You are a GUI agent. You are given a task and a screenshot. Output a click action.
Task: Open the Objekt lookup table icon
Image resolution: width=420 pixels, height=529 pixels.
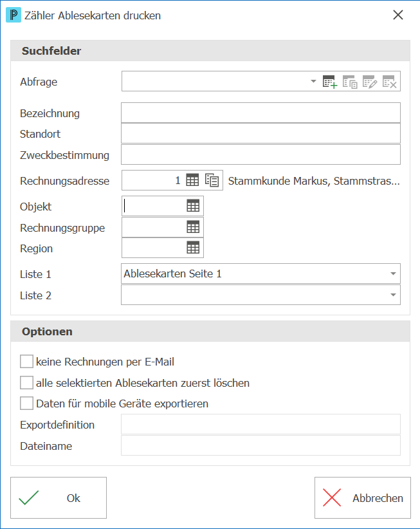pyautogui.click(x=193, y=206)
